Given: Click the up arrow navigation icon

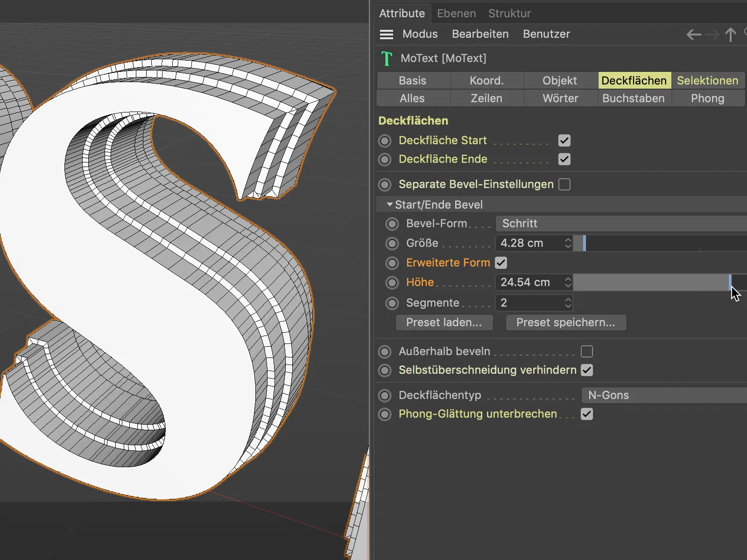Looking at the screenshot, I should tap(731, 35).
